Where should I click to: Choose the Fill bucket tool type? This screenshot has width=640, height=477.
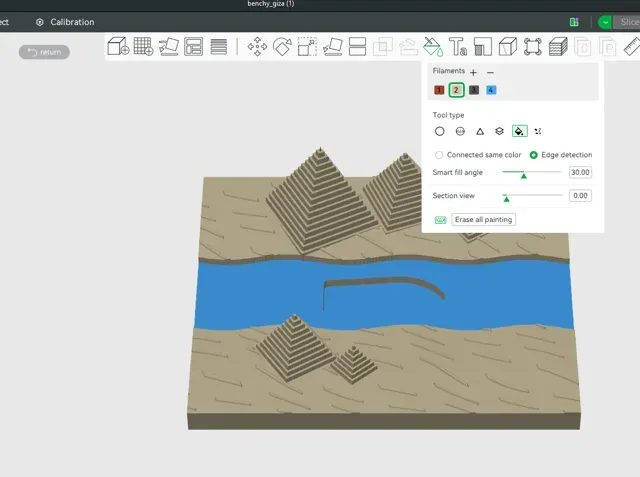(x=520, y=131)
